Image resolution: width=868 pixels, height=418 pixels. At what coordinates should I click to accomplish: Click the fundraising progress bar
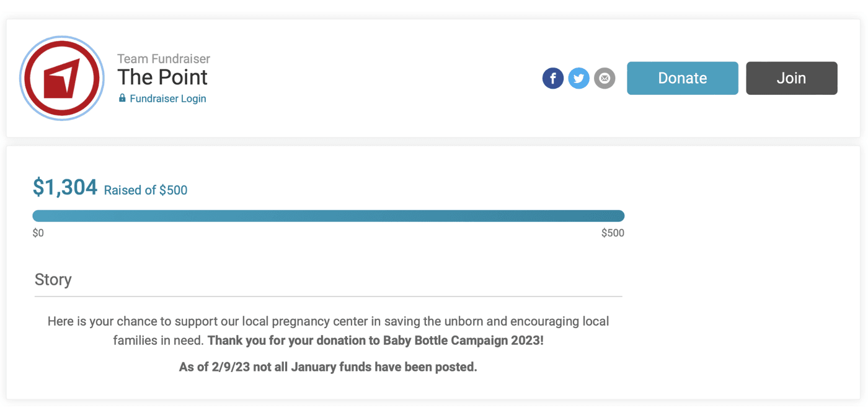point(328,216)
